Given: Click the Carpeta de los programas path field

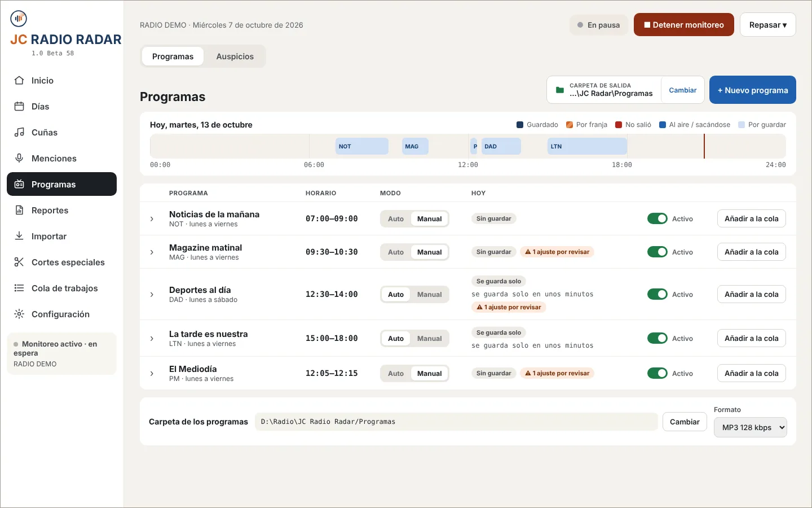Looking at the screenshot, I should [456, 422].
